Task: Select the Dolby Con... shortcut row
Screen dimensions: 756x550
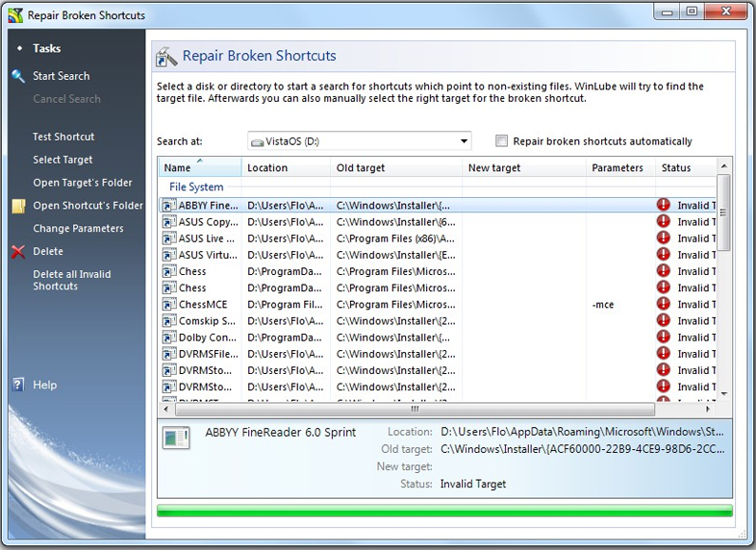Action: (x=207, y=337)
